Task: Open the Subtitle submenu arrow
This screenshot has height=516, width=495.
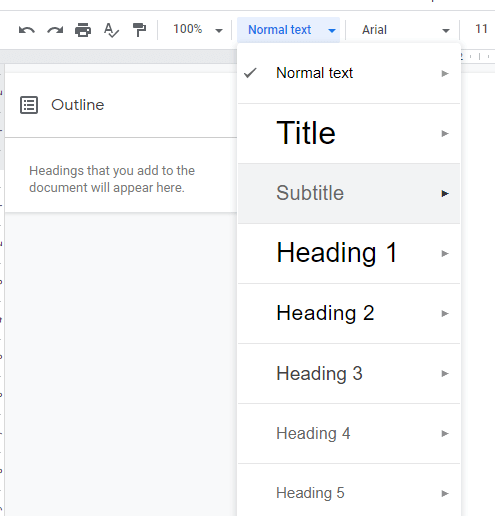Action: pos(445,193)
